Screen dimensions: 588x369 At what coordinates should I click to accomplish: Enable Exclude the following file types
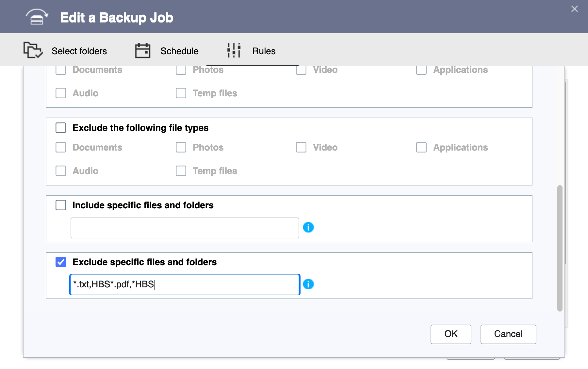point(61,128)
